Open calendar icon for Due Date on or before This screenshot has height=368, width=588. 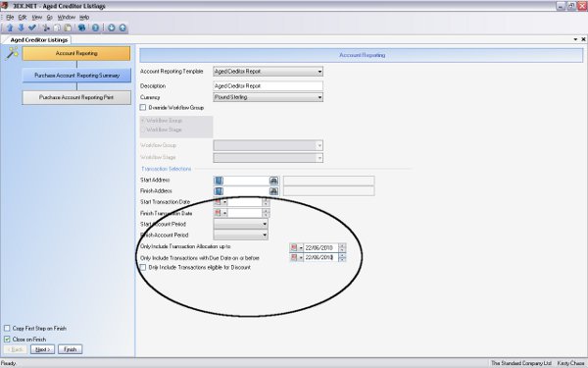[294, 257]
